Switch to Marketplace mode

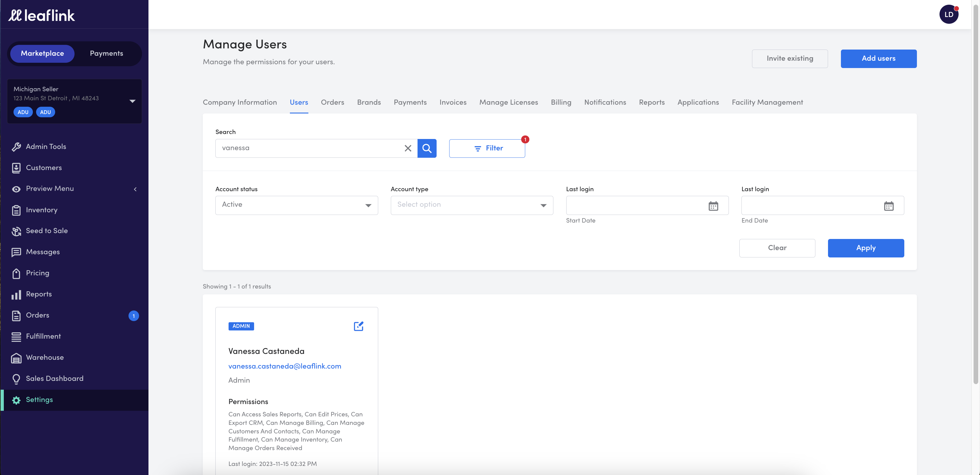click(42, 53)
